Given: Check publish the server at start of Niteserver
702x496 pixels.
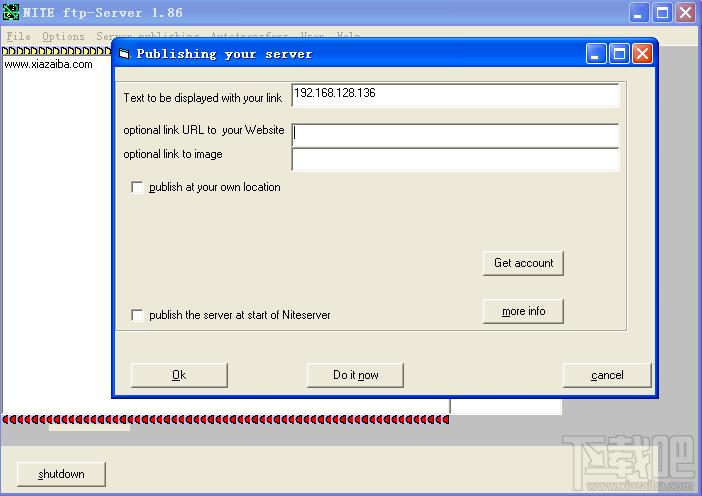Looking at the screenshot, I should pyautogui.click(x=138, y=315).
